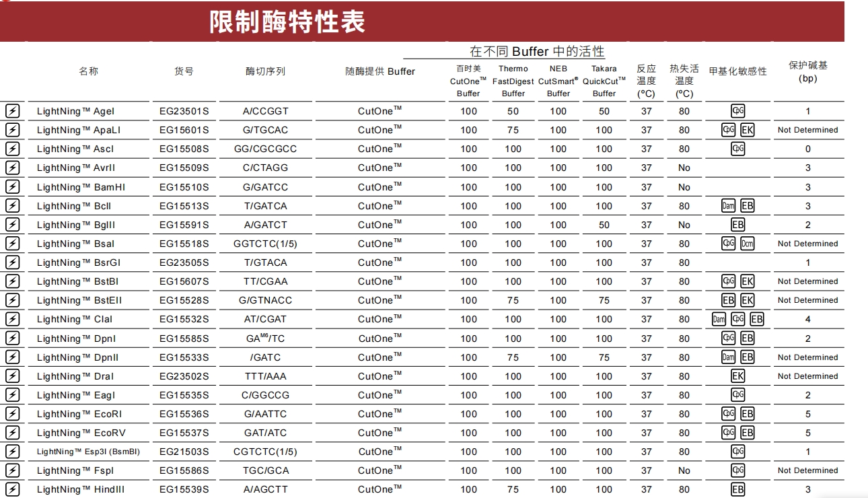This screenshot has height=498, width=868.
Task: Select the No heat-inactivation value for AvrII
Action: 684,168
